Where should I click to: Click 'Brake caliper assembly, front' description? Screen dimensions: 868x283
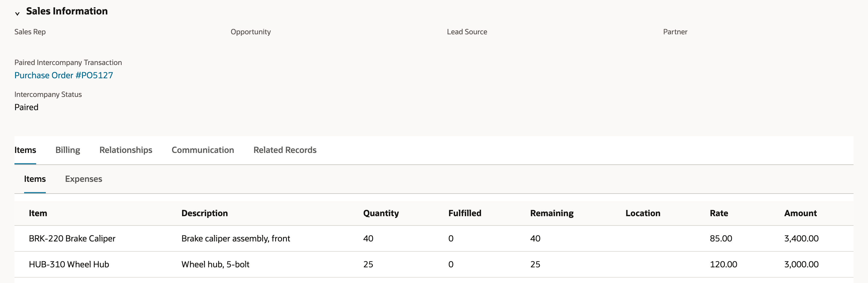point(236,238)
